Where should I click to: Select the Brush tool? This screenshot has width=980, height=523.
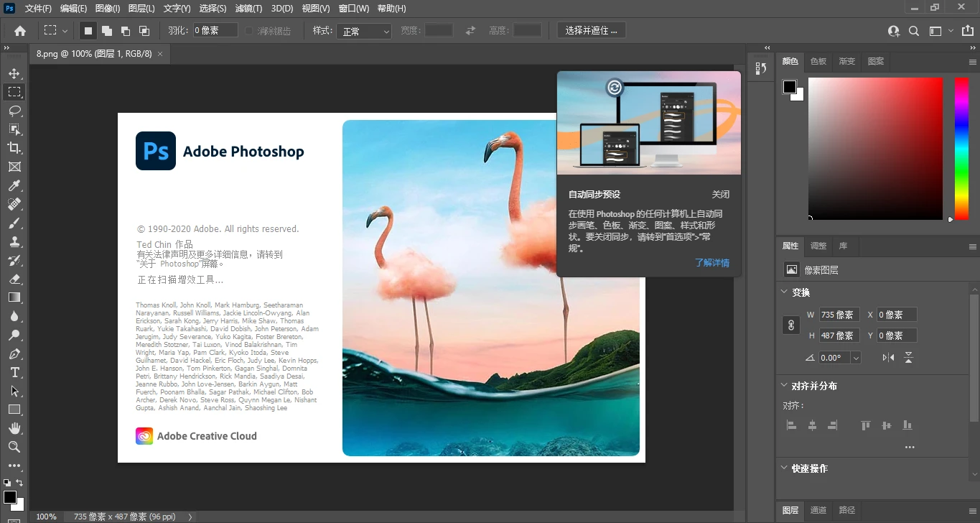[14, 223]
